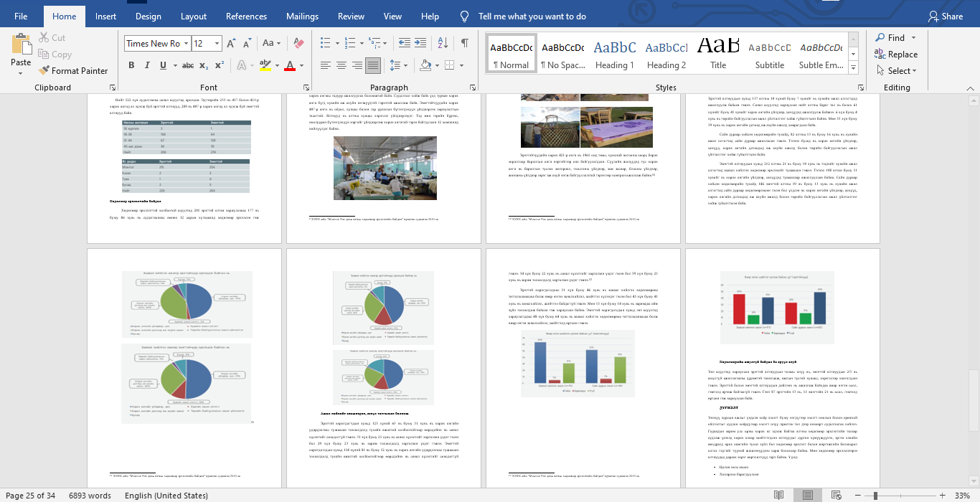Screen dimensions: 980x502
Task: Click the Tell me search field
Action: tap(532, 16)
